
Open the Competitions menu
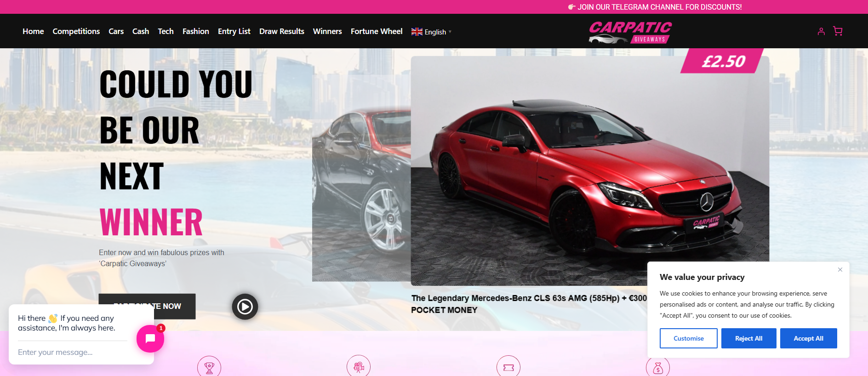76,31
